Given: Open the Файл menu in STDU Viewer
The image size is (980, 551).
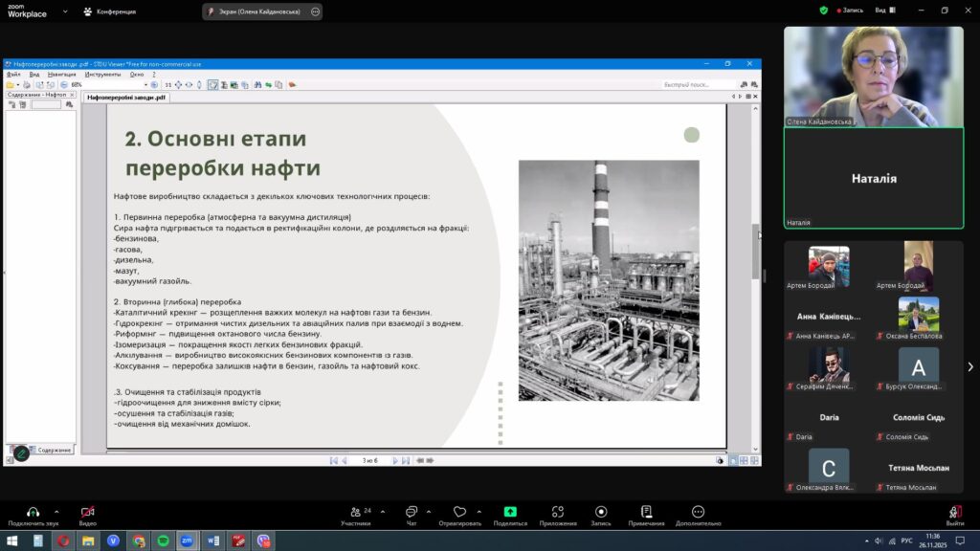Looking at the screenshot, I should (x=13, y=74).
